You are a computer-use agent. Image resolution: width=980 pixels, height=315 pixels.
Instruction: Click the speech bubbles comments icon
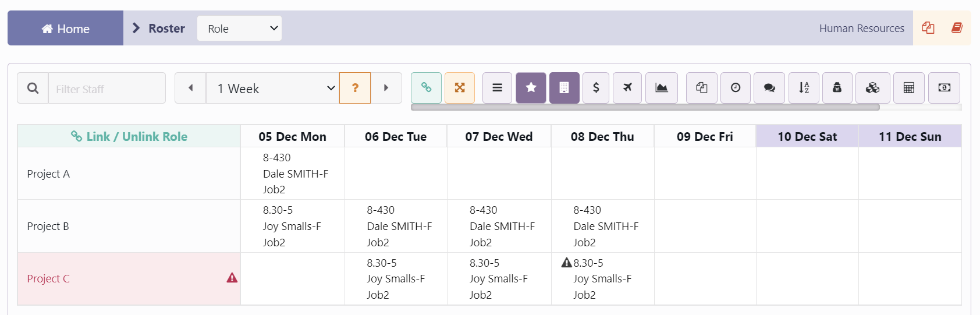769,88
